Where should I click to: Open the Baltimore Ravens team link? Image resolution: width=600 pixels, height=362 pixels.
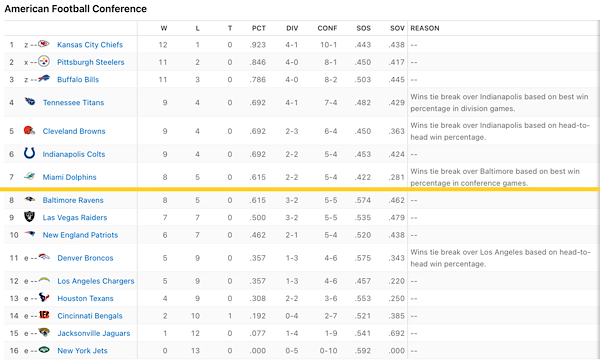pos(73,200)
